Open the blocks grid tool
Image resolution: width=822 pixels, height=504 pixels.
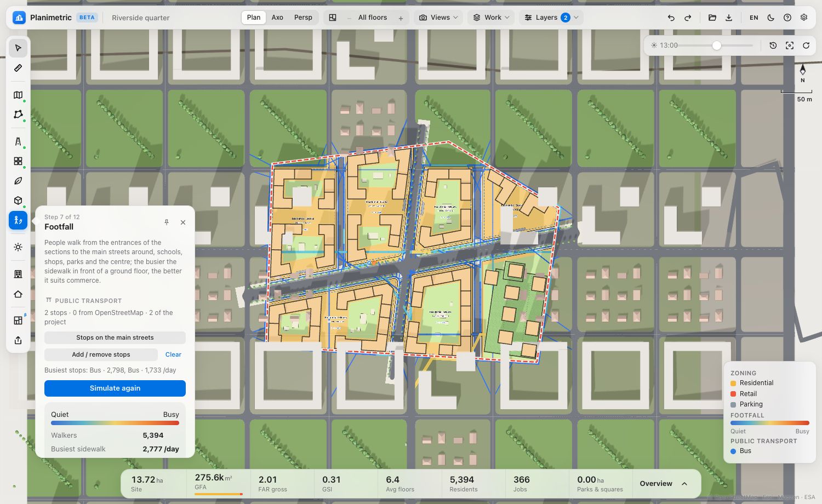tap(18, 161)
